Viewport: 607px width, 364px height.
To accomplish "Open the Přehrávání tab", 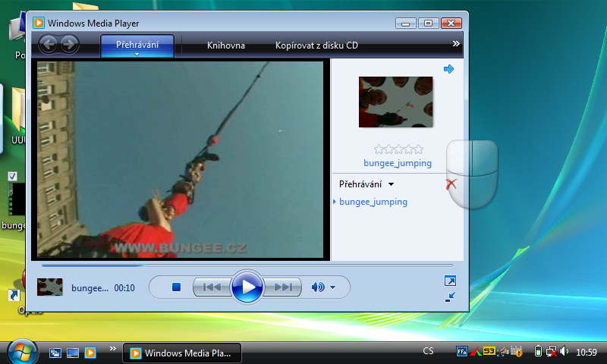I will coord(137,44).
